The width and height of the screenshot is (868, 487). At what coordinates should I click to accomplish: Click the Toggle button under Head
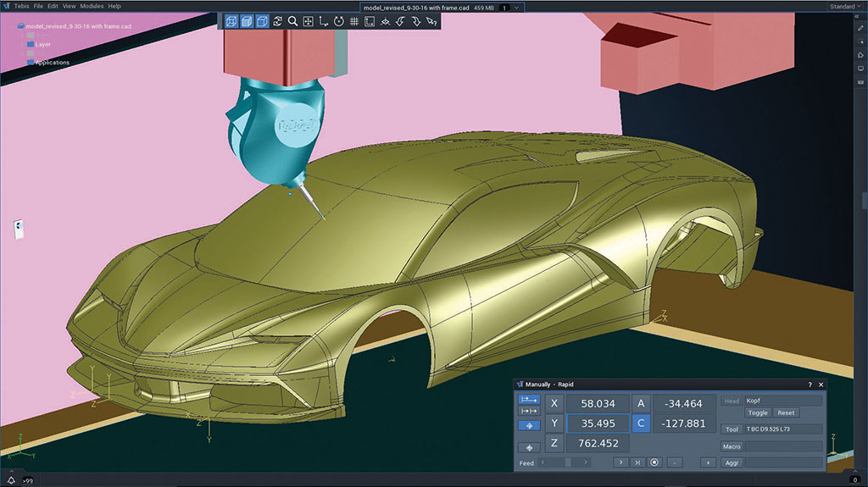coord(758,412)
